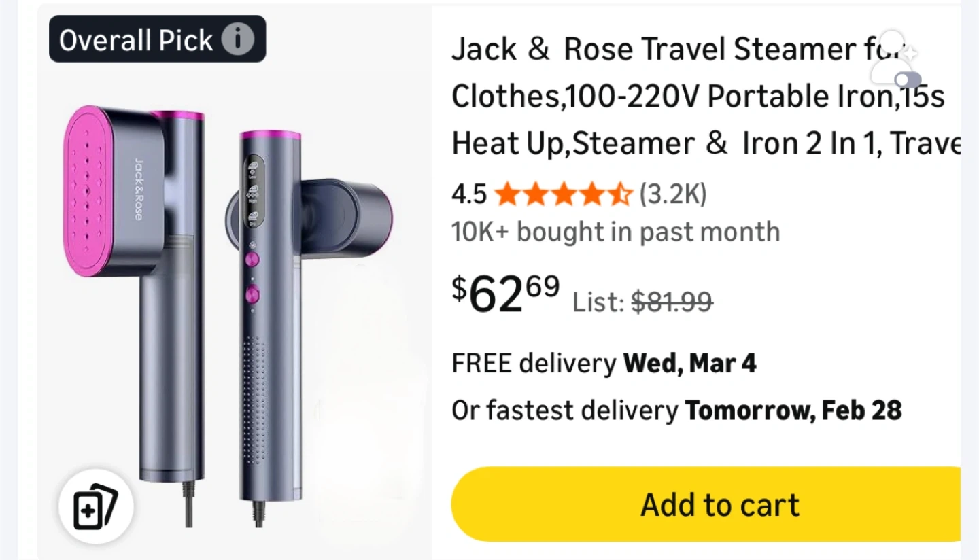Click the 4.5 rating number
This screenshot has width=979, height=560.
point(469,195)
